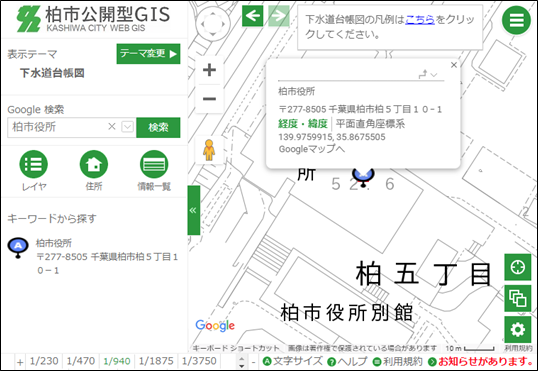Select the 平面直角座標系 tab in popup
Image resolution: width=538 pixels, height=371 pixels.
point(370,124)
